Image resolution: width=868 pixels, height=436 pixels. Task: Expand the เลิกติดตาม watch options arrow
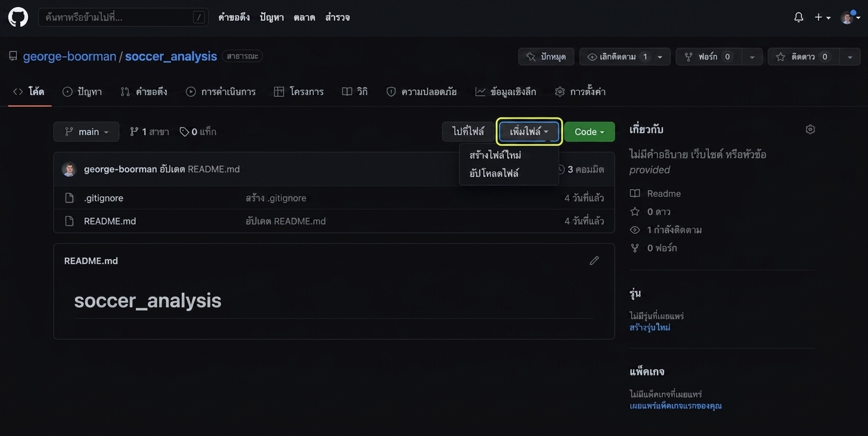(x=660, y=57)
